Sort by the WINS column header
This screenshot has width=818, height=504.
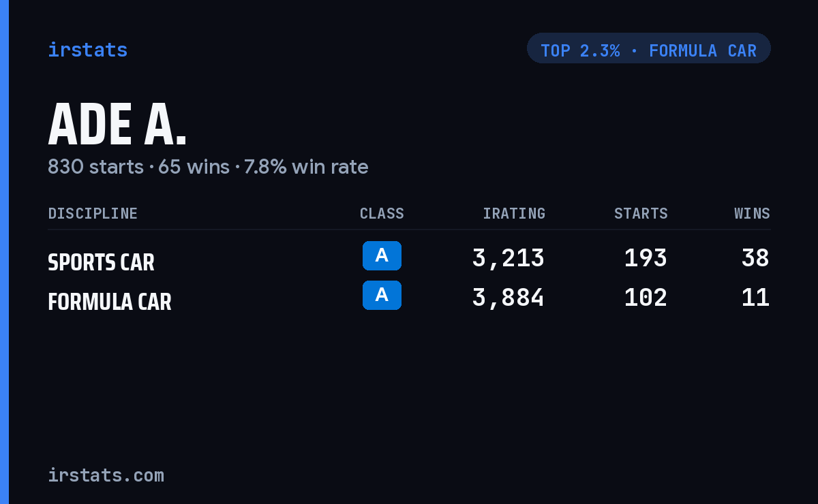(752, 213)
